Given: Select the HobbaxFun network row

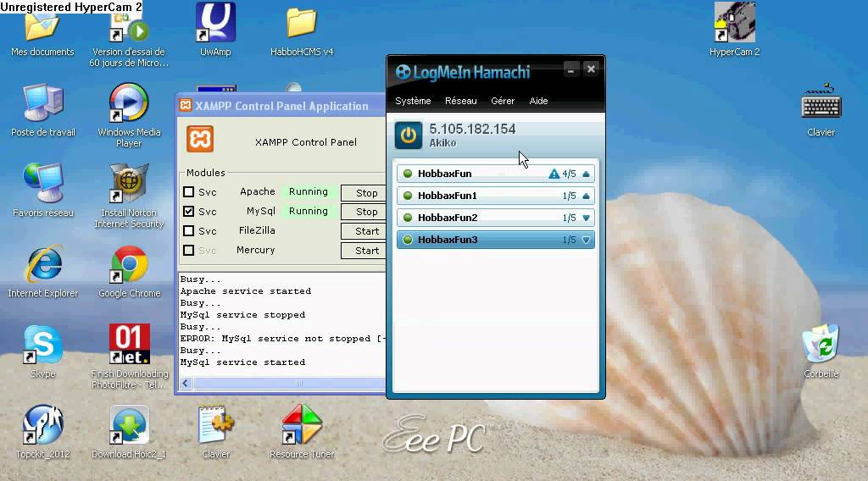Looking at the screenshot, I should tap(495, 174).
